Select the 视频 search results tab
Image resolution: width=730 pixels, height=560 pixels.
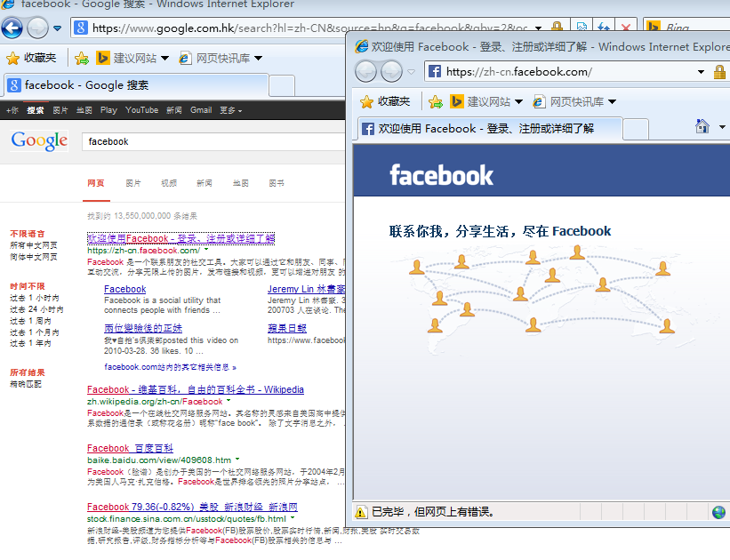pos(169,183)
